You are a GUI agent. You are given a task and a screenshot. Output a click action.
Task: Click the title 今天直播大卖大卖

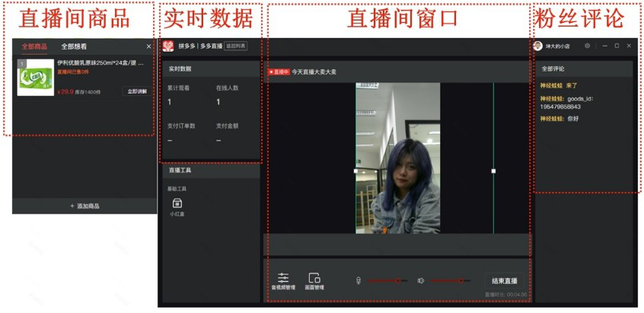click(314, 72)
